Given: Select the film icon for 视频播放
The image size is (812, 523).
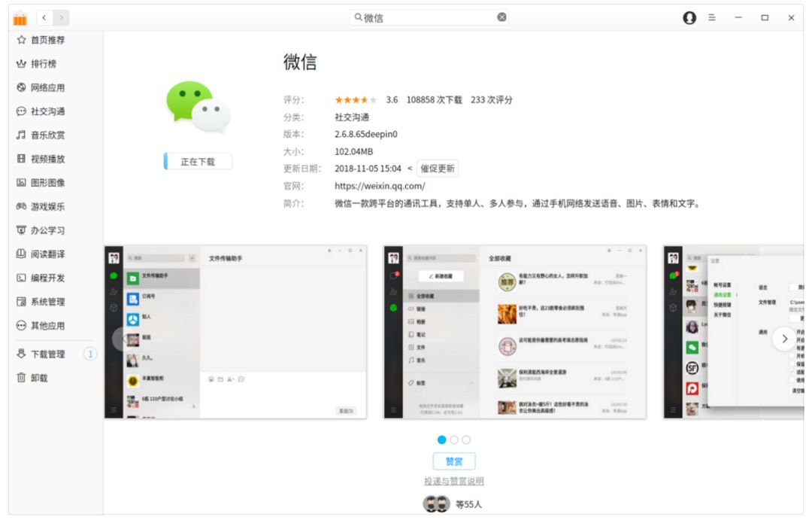Looking at the screenshot, I should [21, 159].
